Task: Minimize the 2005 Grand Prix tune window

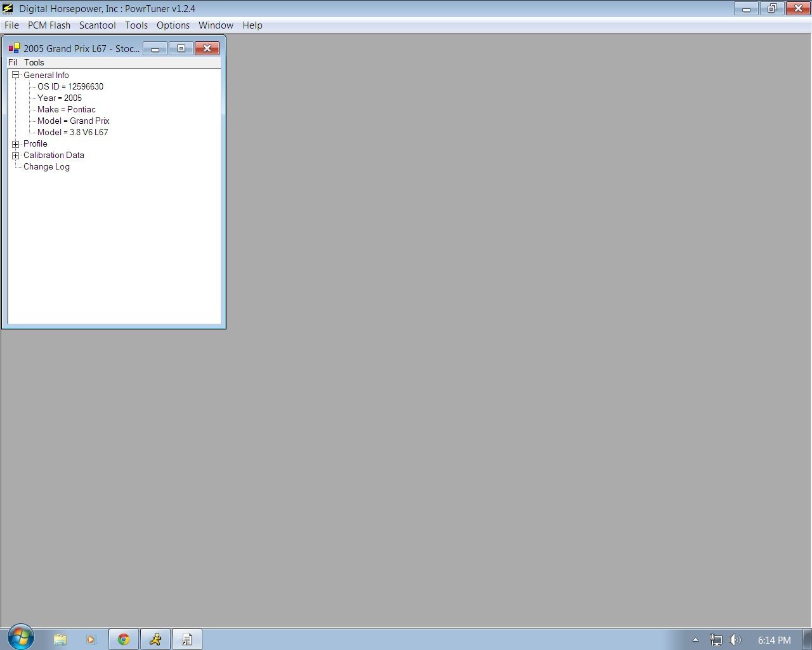Action: pyautogui.click(x=155, y=49)
